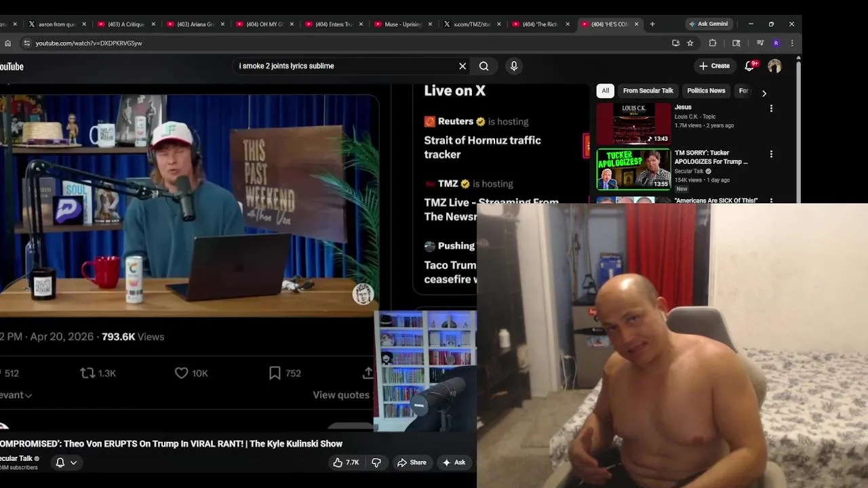The height and width of the screenshot is (488, 868).
Task: Clear the YouTube search box text
Action: pyautogui.click(x=462, y=66)
